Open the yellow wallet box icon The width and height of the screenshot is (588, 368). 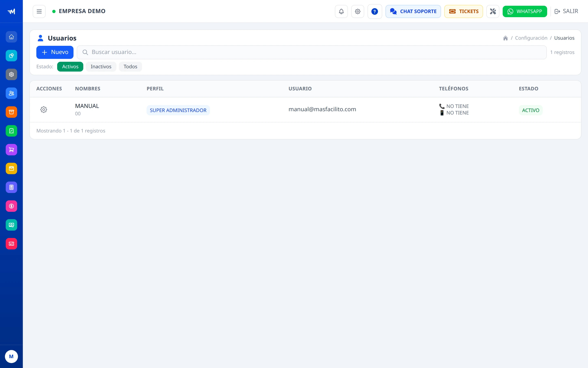pos(11,168)
